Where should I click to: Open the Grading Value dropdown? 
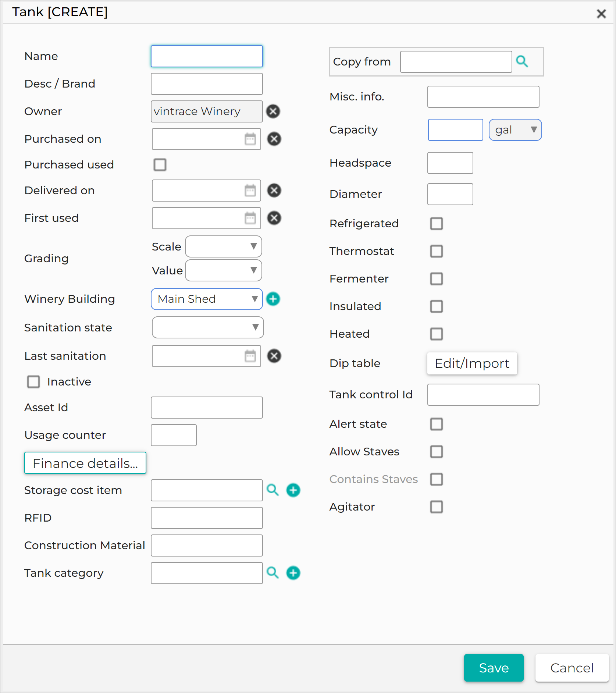click(224, 270)
